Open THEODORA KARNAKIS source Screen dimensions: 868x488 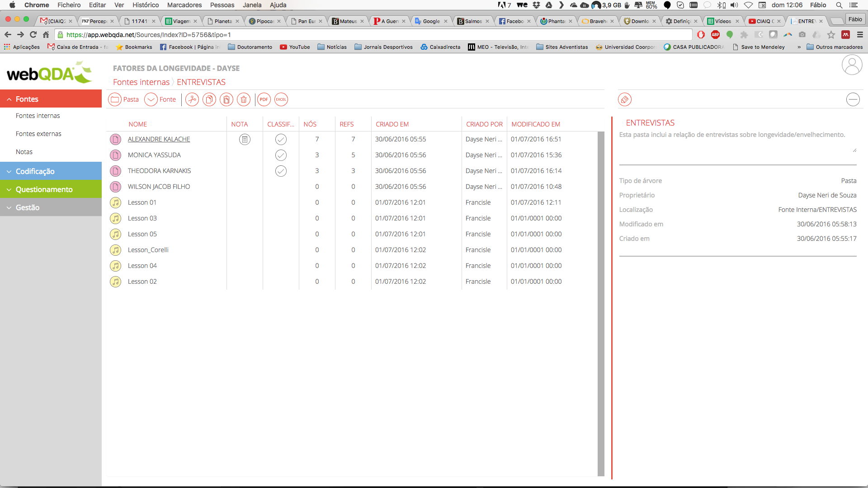click(159, 171)
